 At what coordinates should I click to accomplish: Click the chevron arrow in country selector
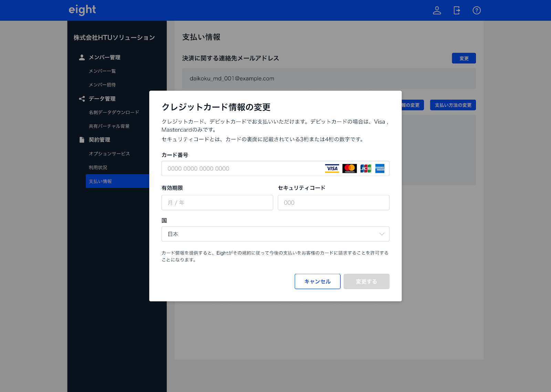click(382, 234)
